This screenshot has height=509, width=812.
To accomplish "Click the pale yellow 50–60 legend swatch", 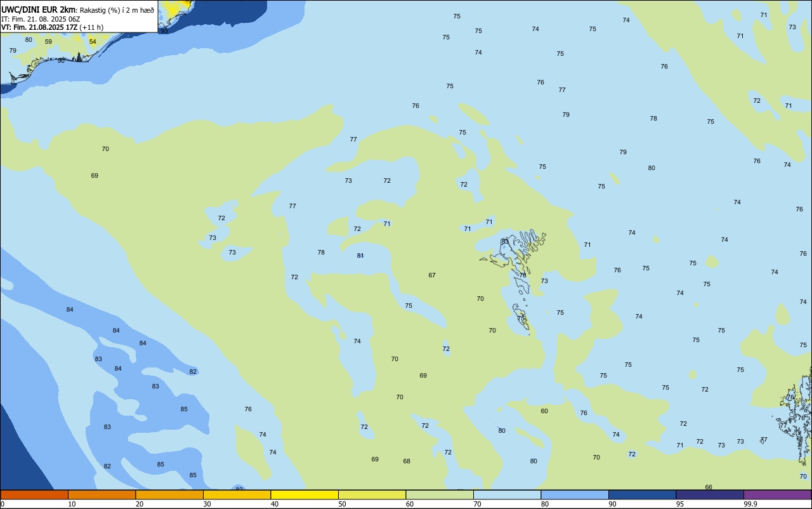I will click(x=372, y=494).
